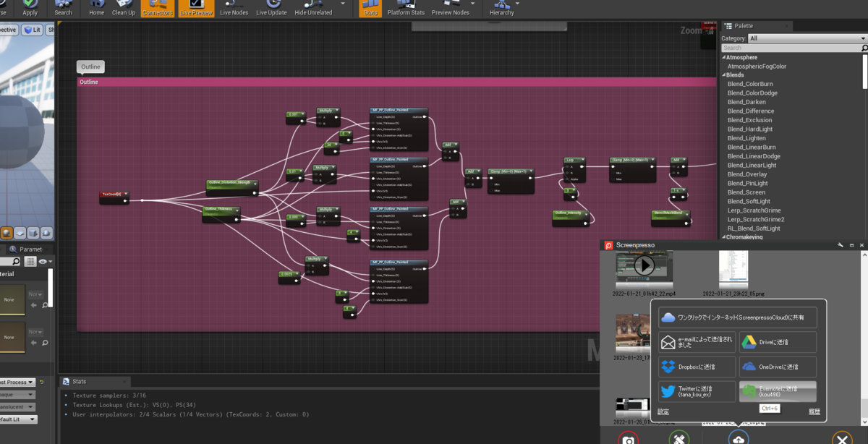The height and width of the screenshot is (444, 868).
Task: Select the plane preview primitive icon
Action: tap(20, 233)
